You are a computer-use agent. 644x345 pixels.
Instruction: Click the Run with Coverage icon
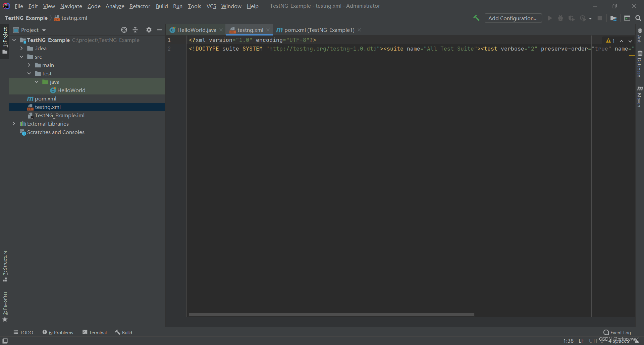(572, 18)
